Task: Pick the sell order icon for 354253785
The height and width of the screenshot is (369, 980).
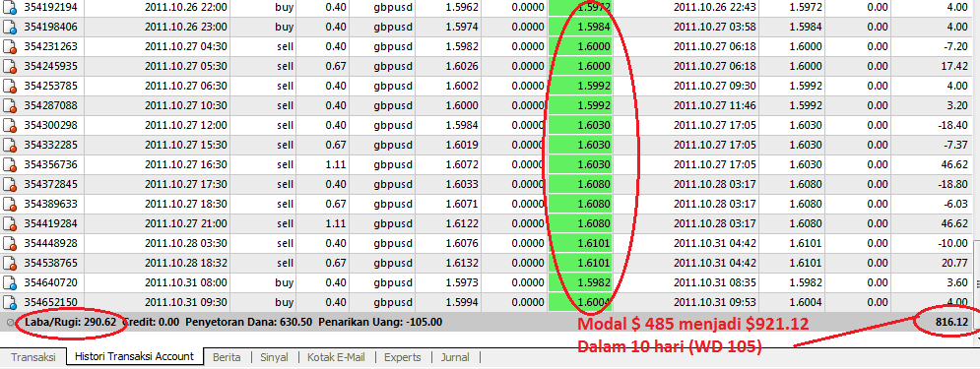Action: 10,87
